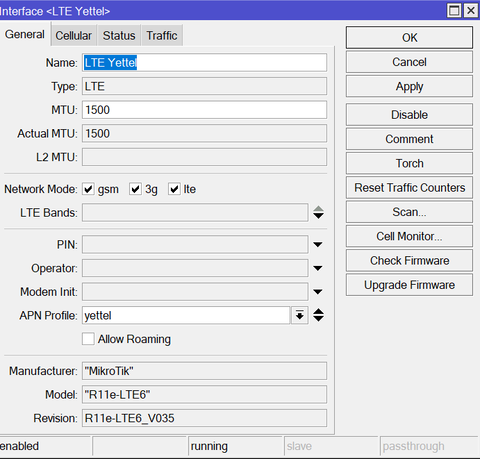The width and height of the screenshot is (480, 459).
Task: Toggle the gsm network mode checkbox
Action: [x=88, y=189]
